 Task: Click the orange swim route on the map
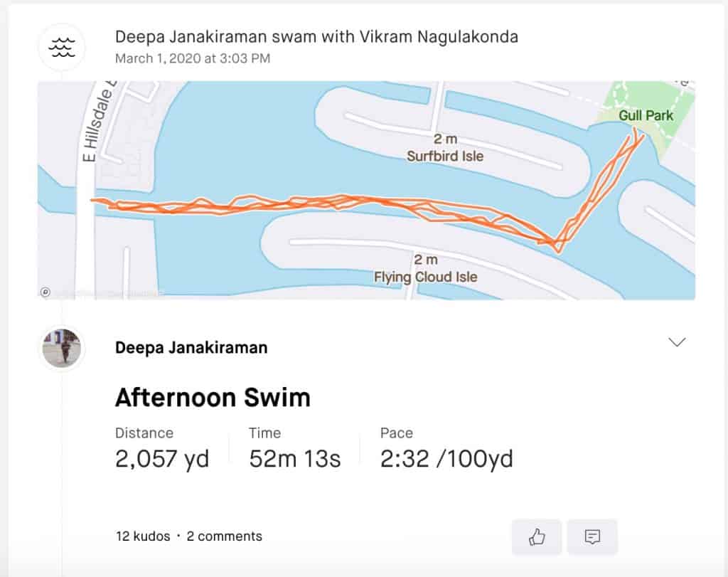[284, 204]
